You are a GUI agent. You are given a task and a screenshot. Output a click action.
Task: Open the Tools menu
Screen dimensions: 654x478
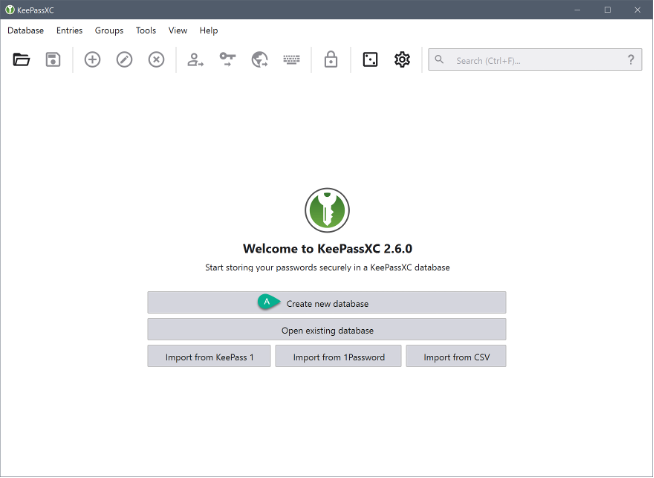146,30
